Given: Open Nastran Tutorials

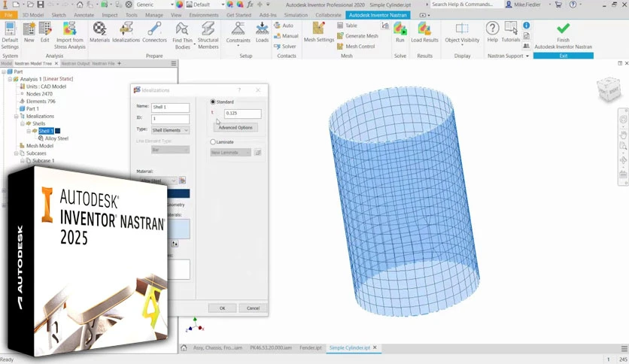Looking at the screenshot, I should pyautogui.click(x=511, y=32).
